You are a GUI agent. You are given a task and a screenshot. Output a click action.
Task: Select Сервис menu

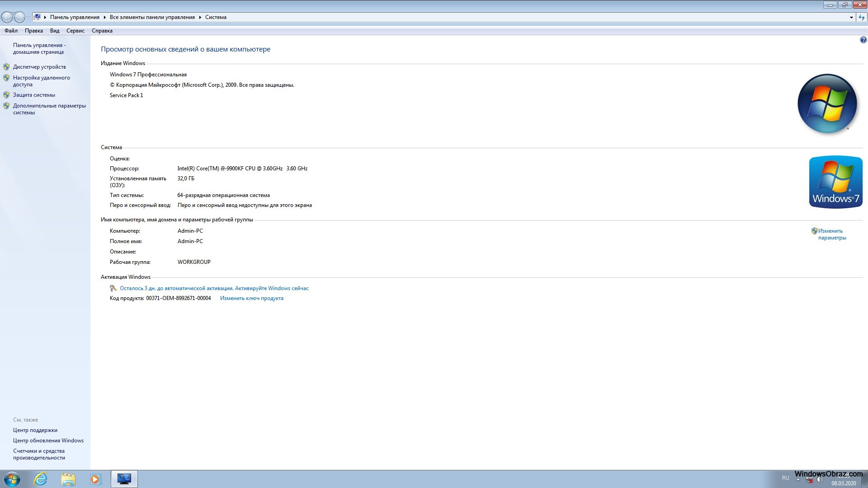pos(75,30)
